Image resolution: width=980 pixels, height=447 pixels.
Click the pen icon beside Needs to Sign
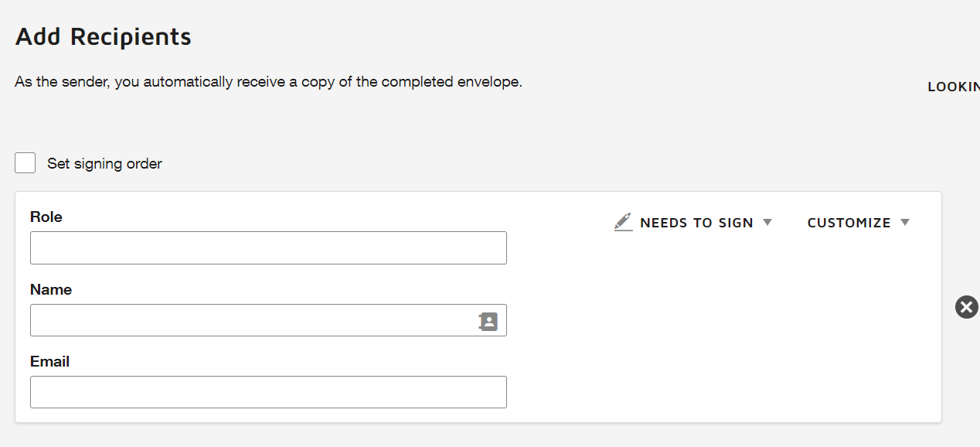pos(623,222)
